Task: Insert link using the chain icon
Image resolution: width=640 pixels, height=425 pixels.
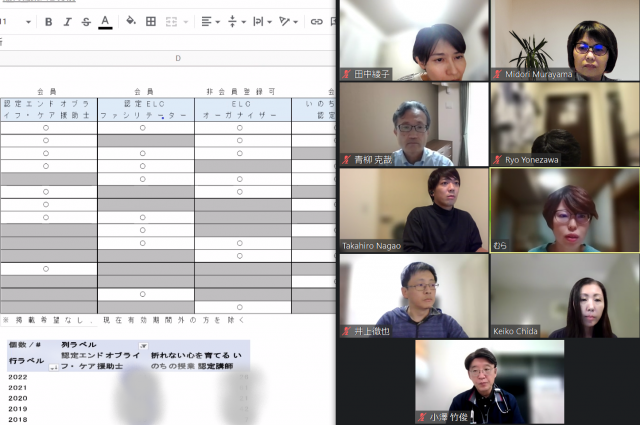Action: pyautogui.click(x=316, y=21)
